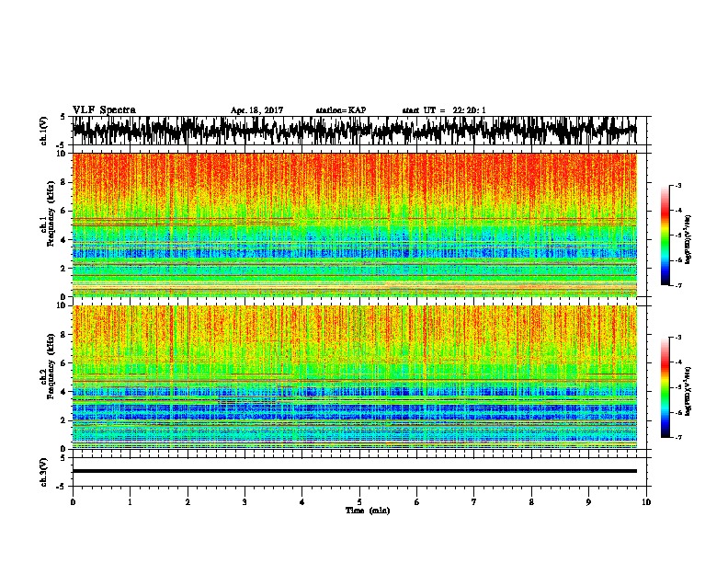The image size is (728, 563).
Task: Click the "6" tick on the time axis
Action: [x=417, y=502]
